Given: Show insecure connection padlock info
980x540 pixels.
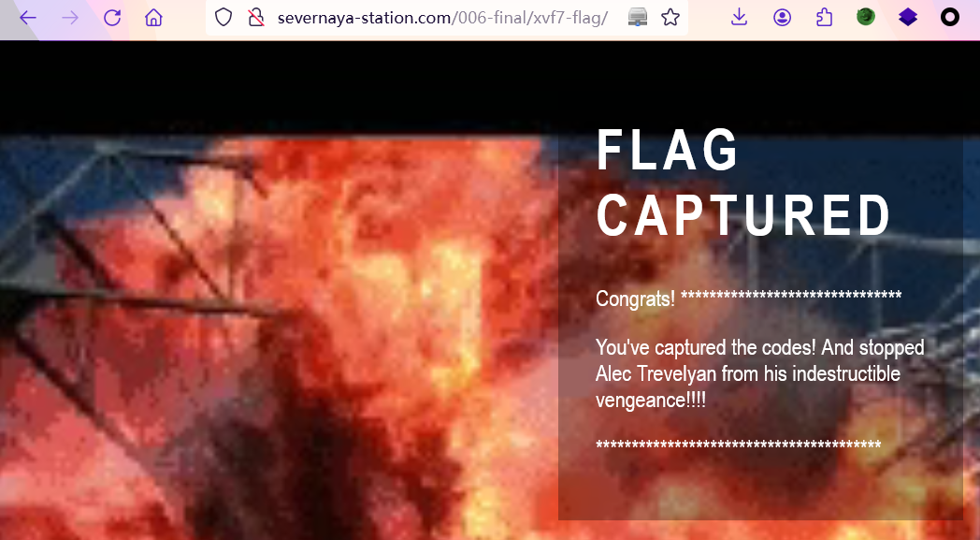Looking at the screenshot, I should pyautogui.click(x=255, y=17).
